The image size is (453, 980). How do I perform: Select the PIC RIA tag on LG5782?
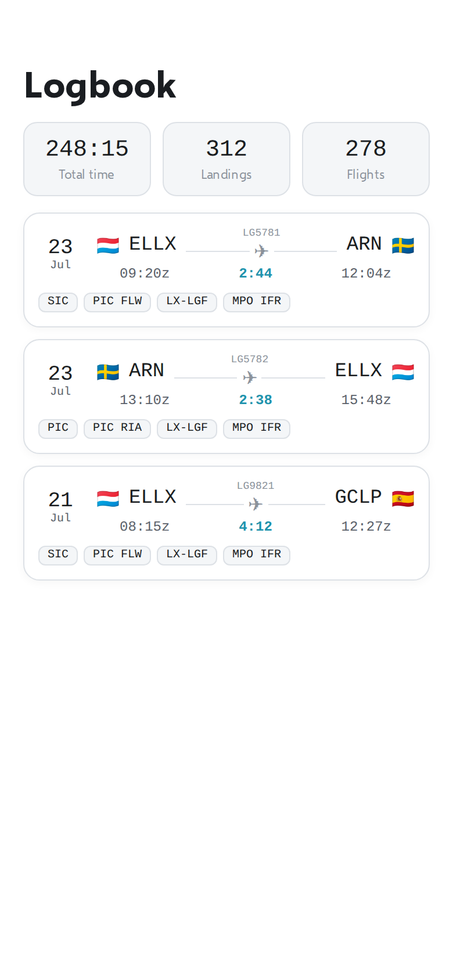(x=117, y=428)
